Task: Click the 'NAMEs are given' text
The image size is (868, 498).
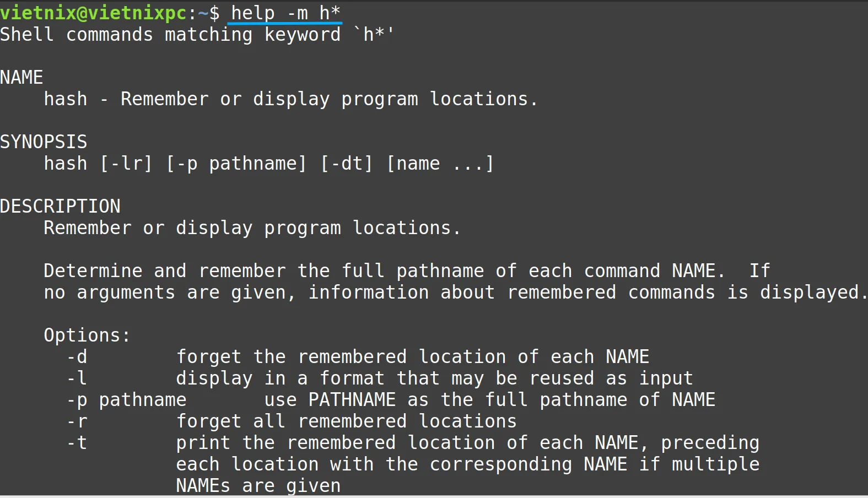Action: click(258, 486)
